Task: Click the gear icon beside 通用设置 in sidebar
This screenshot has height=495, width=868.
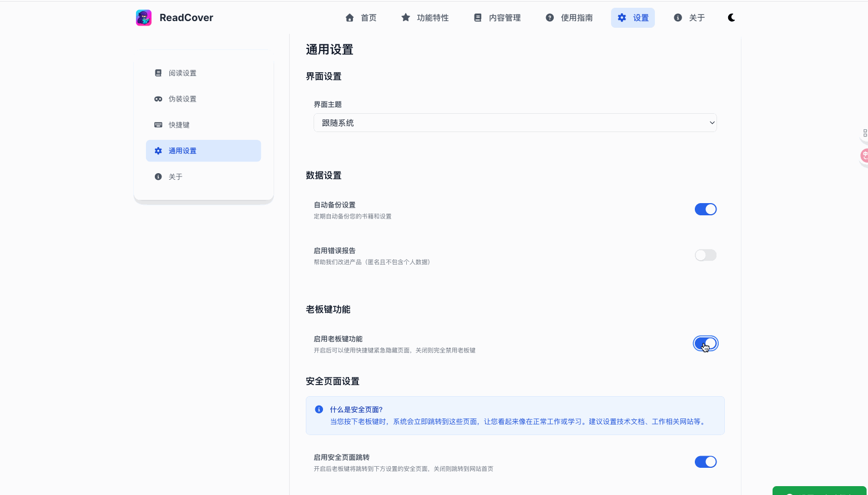Action: [158, 150]
